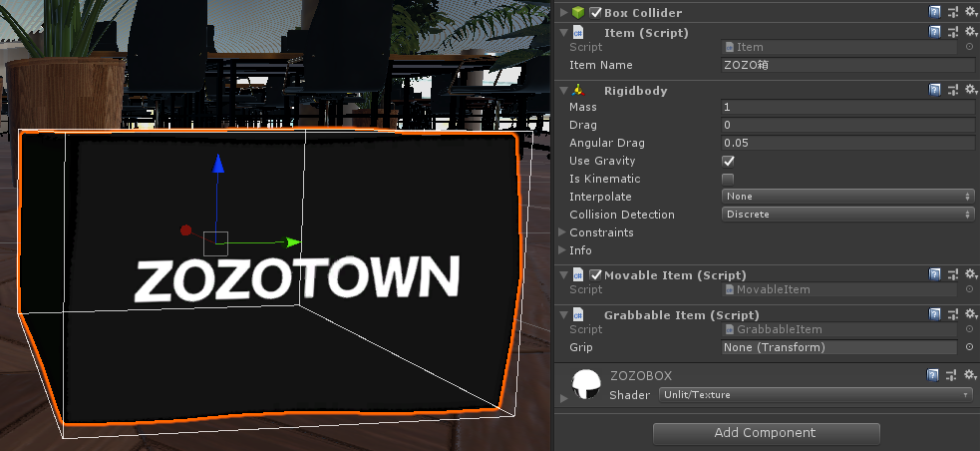The image size is (980, 451).
Task: Click the ZOZOBOX material preview sphere
Action: [586, 384]
